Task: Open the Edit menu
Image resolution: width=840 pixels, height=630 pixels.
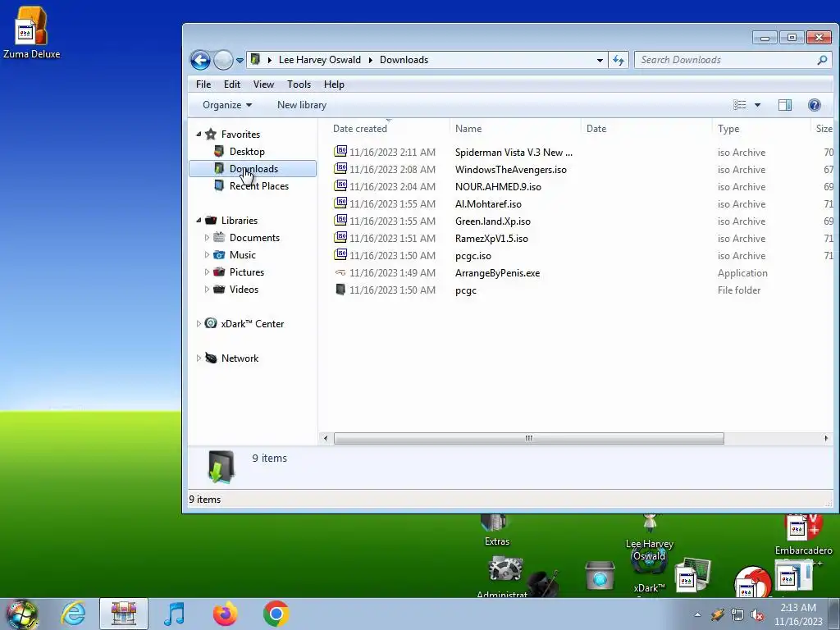Action: click(x=232, y=84)
